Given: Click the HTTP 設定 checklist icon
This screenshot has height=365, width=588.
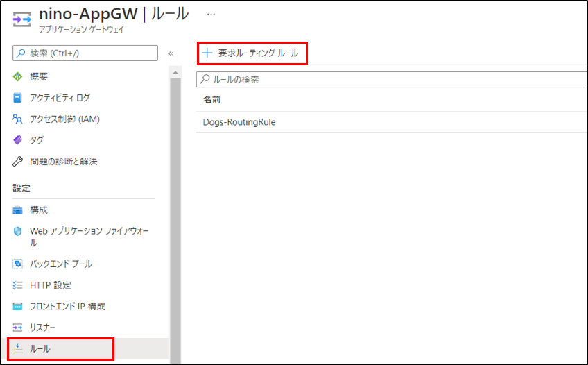Looking at the screenshot, I should [x=17, y=285].
